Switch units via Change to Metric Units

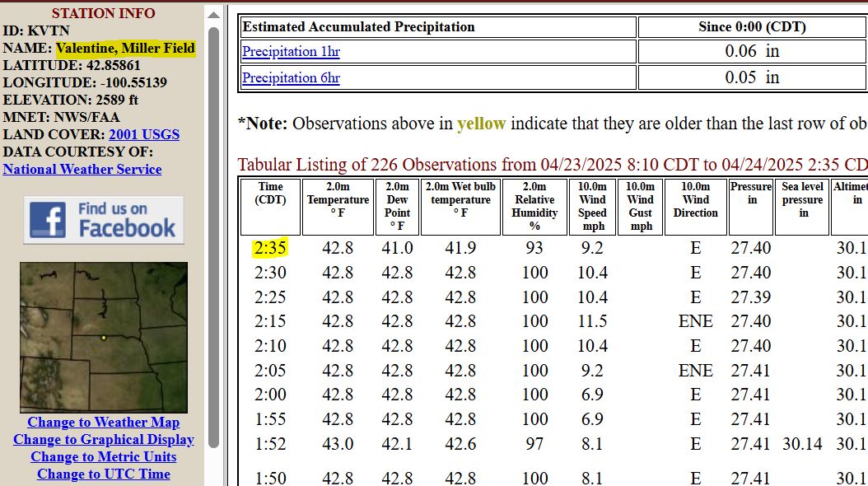(x=104, y=456)
